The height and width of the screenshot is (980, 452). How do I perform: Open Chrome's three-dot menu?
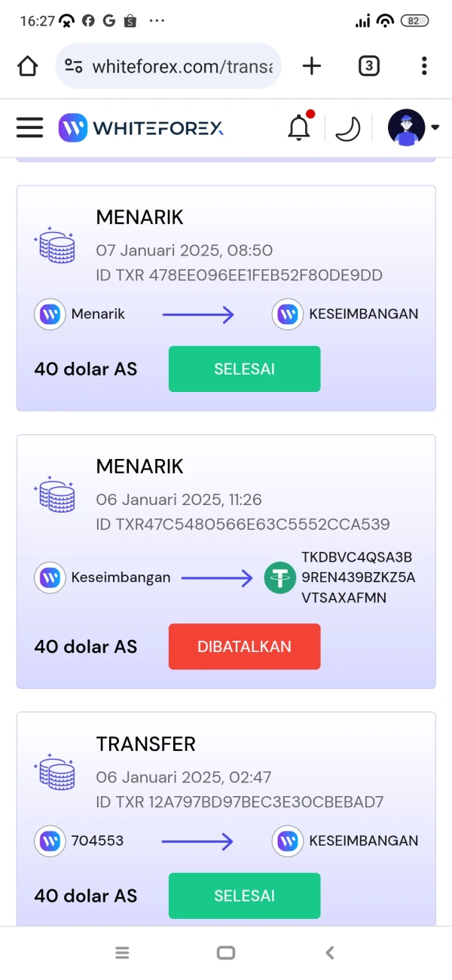424,66
